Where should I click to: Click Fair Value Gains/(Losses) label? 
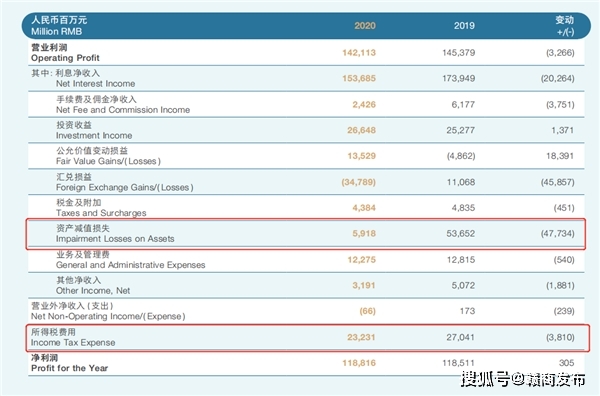(108, 161)
